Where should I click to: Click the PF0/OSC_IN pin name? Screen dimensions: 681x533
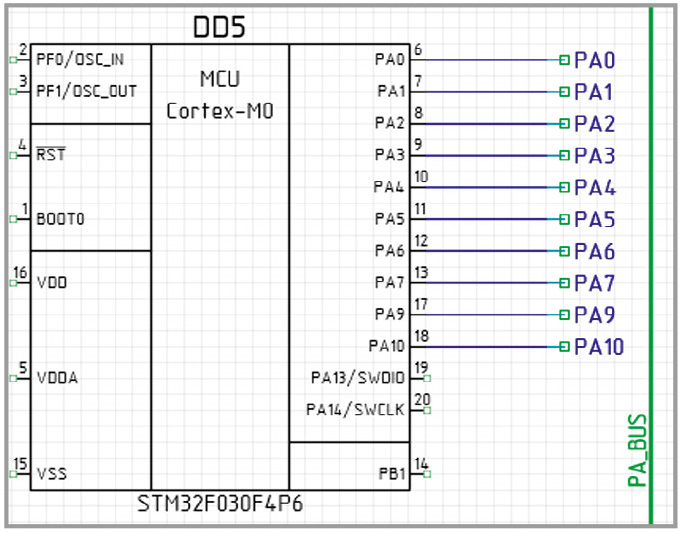80,60
